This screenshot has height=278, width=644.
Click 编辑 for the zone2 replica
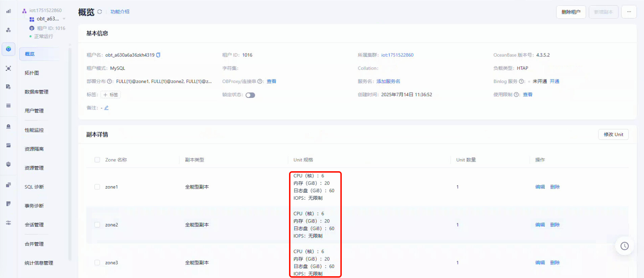click(x=540, y=225)
